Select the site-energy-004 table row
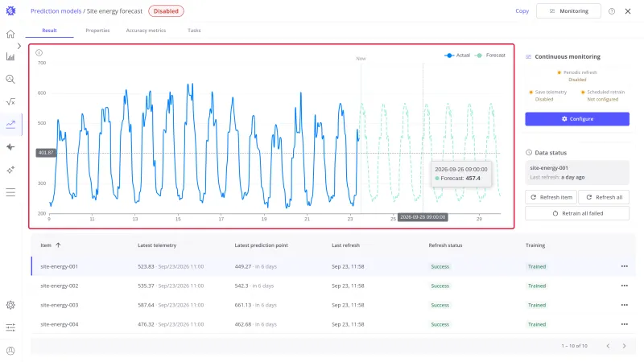The height and width of the screenshot is (362, 644). point(333,324)
